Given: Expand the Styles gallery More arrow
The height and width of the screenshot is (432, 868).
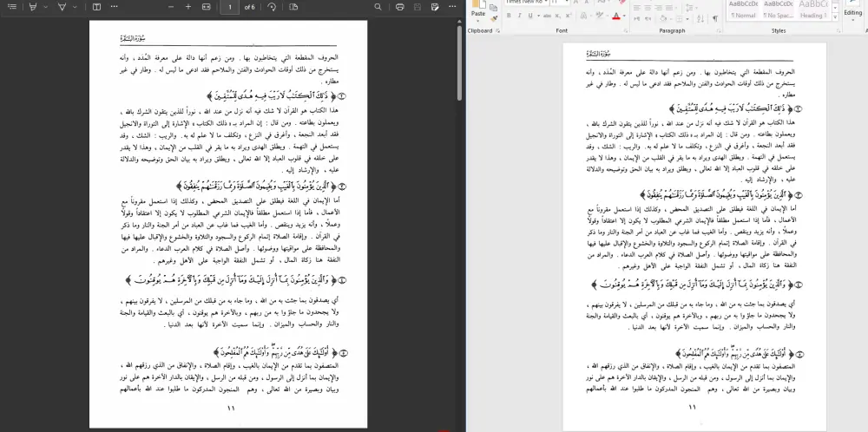Looking at the screenshot, I should pos(835,17).
